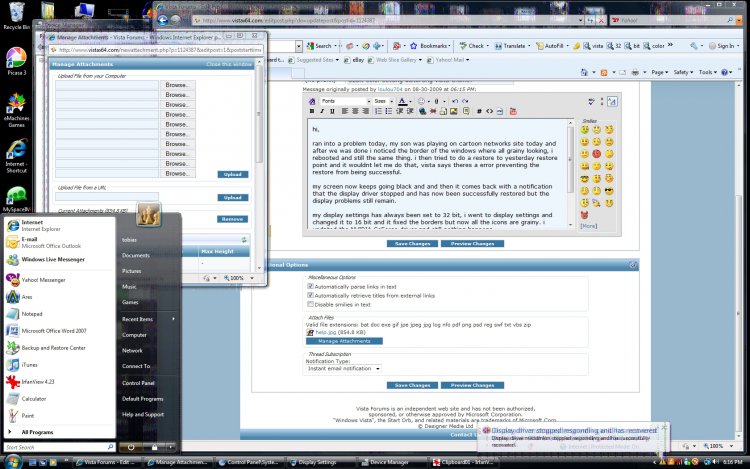Open the Tools menu in IE
Viewport: 750px width, 469px height.
tap(707, 72)
